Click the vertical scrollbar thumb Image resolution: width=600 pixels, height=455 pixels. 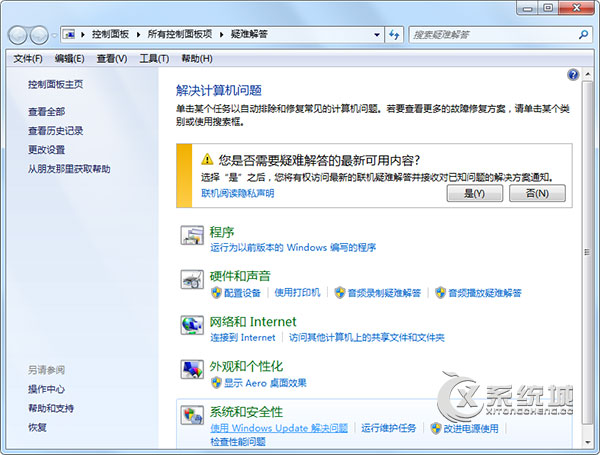(587, 252)
